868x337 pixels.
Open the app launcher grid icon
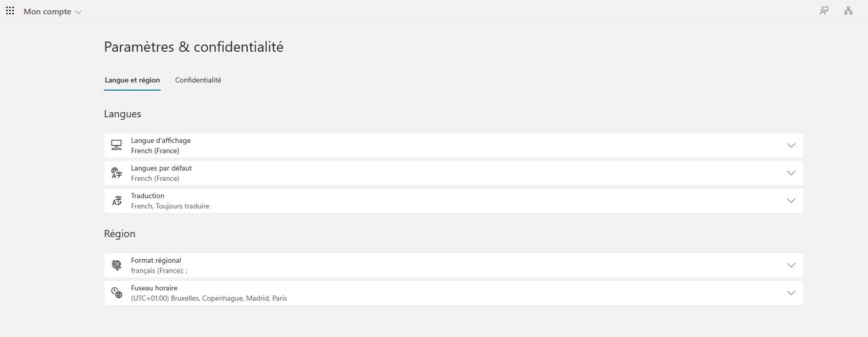click(10, 11)
